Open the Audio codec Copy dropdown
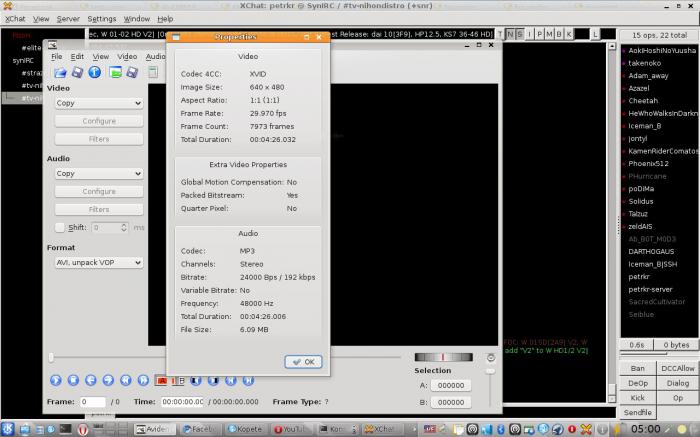 click(99, 174)
